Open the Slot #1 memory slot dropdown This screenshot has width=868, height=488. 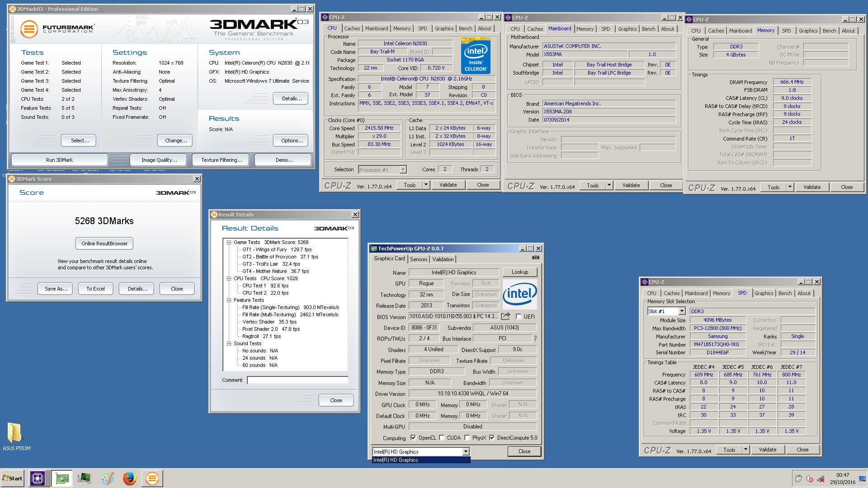pyautogui.click(x=682, y=311)
